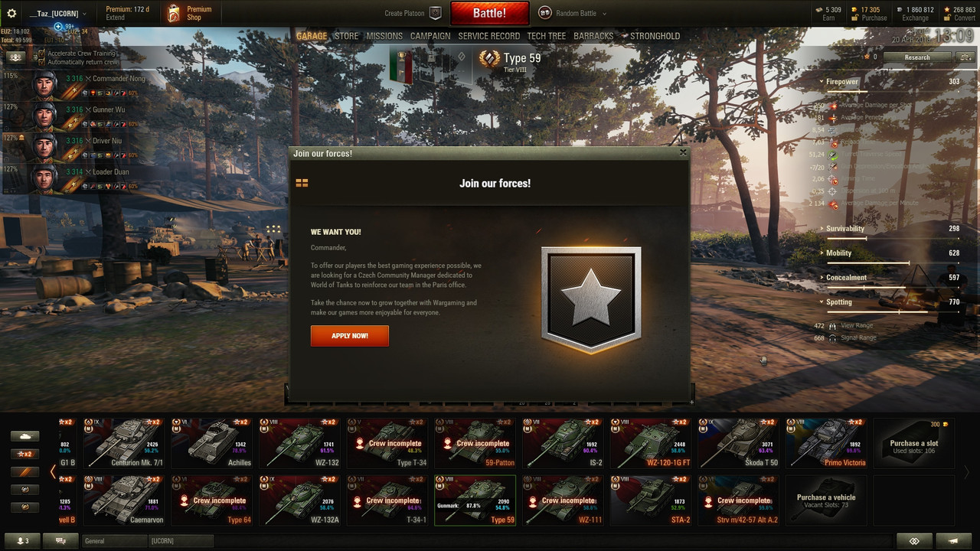980x551 pixels.
Task: Open the Missions tab
Action: tap(384, 36)
